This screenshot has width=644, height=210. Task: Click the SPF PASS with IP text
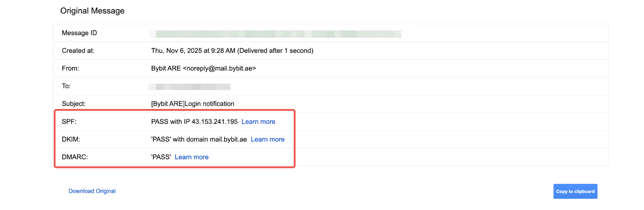point(194,122)
